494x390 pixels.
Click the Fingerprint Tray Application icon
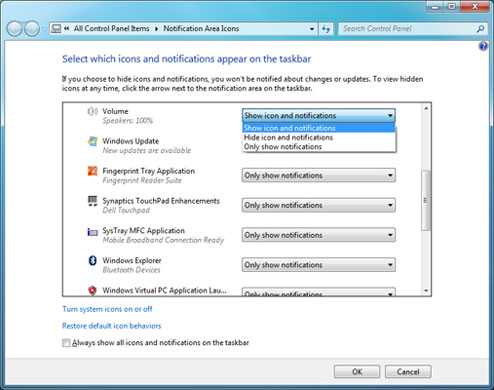92,171
